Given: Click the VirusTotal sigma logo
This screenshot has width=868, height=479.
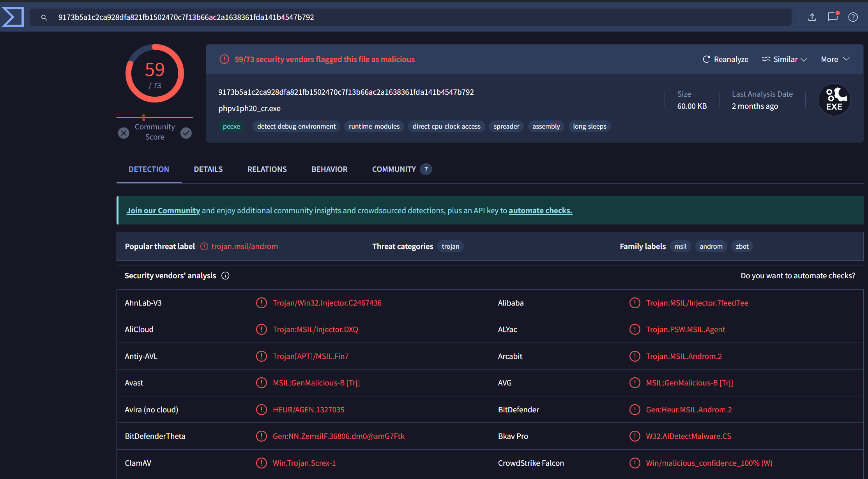Looking at the screenshot, I should 13,17.
